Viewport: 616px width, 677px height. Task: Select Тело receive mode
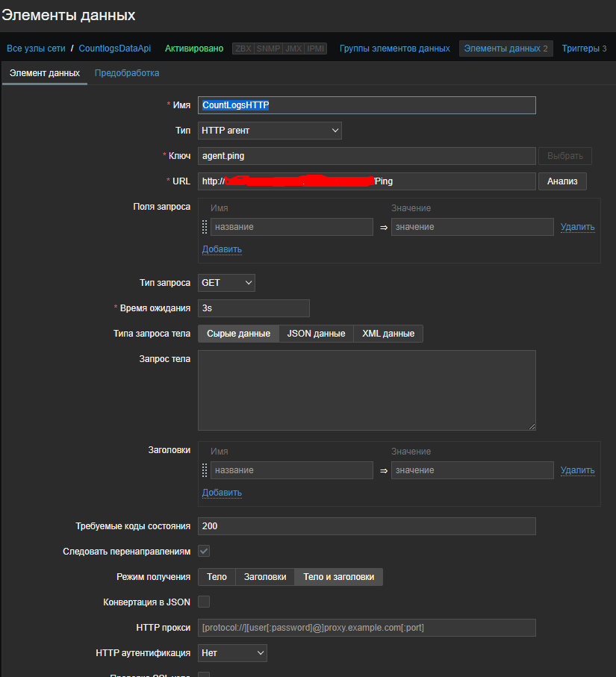click(x=216, y=576)
